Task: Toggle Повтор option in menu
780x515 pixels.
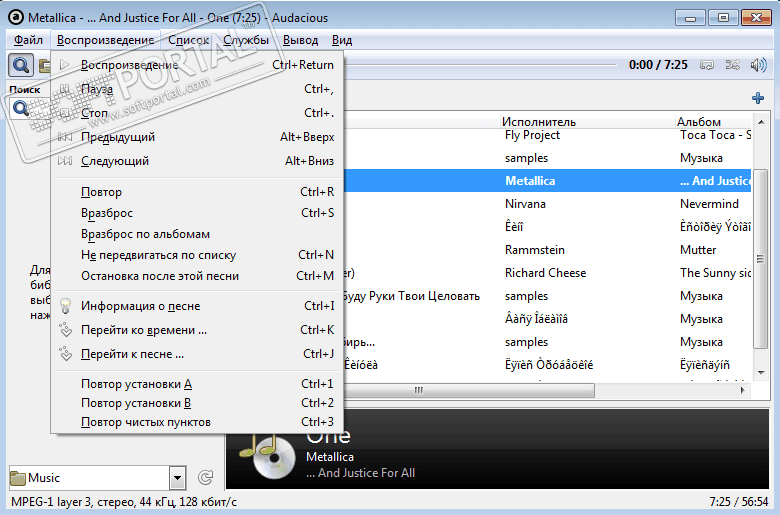Action: [197, 192]
